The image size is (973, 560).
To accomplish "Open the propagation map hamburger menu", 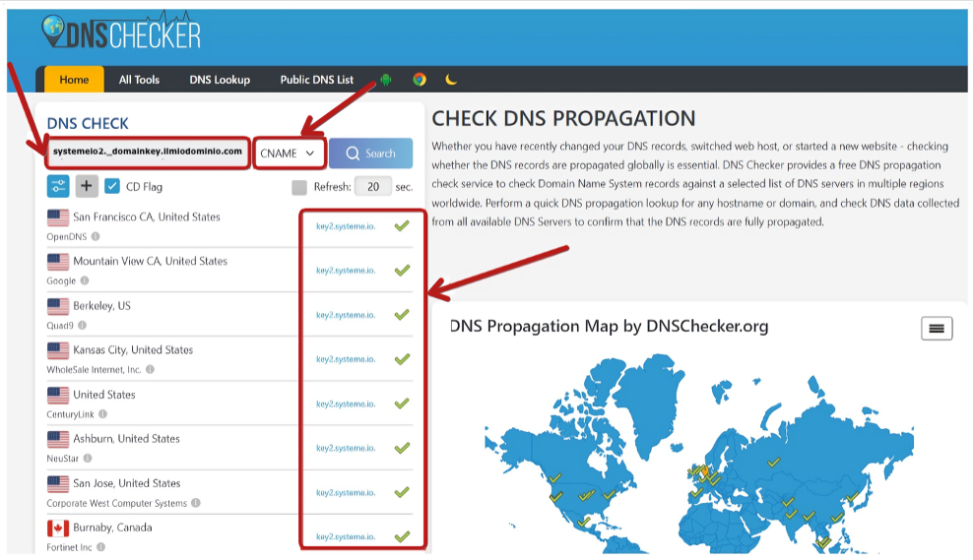I will [x=937, y=328].
